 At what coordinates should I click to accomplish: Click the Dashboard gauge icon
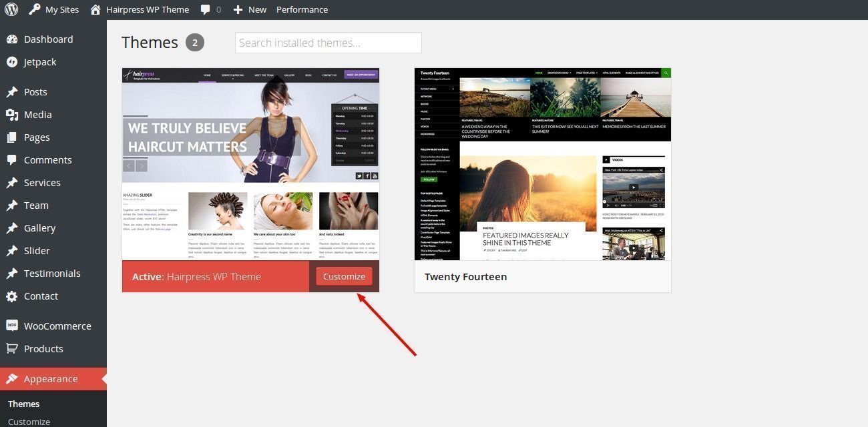click(12, 39)
